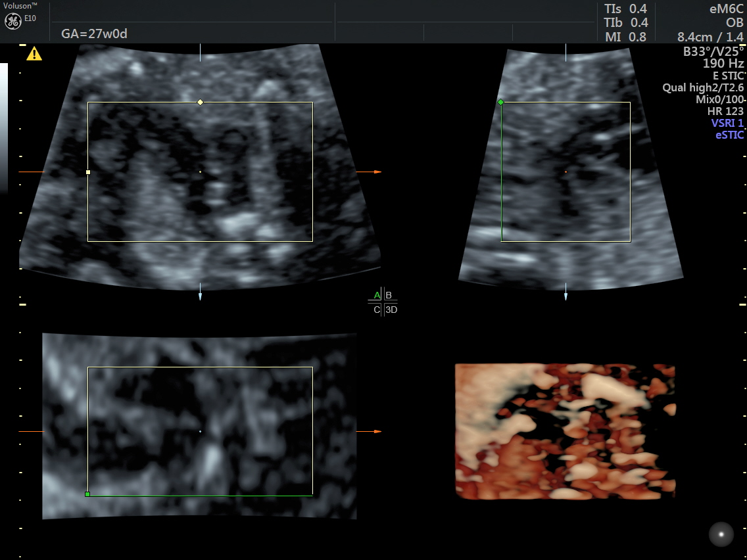The width and height of the screenshot is (747, 560).
Task: Click the yellow warning triangle icon
Action: [34, 54]
